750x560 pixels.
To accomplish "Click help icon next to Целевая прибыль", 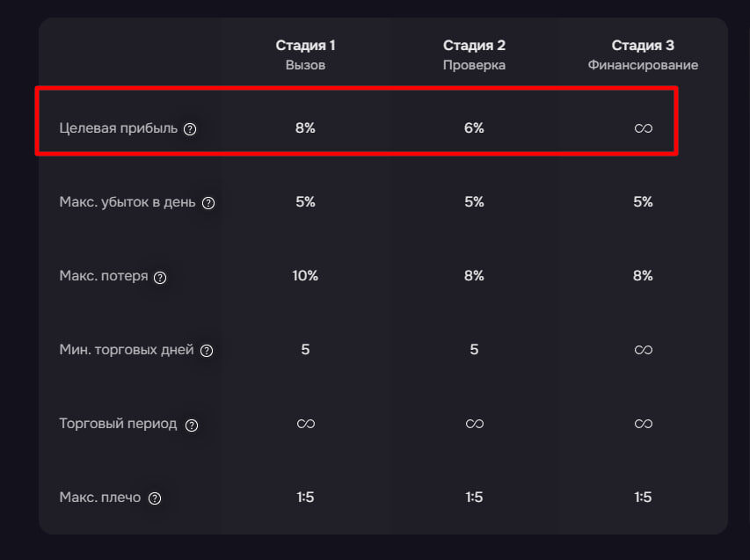I will [x=190, y=129].
